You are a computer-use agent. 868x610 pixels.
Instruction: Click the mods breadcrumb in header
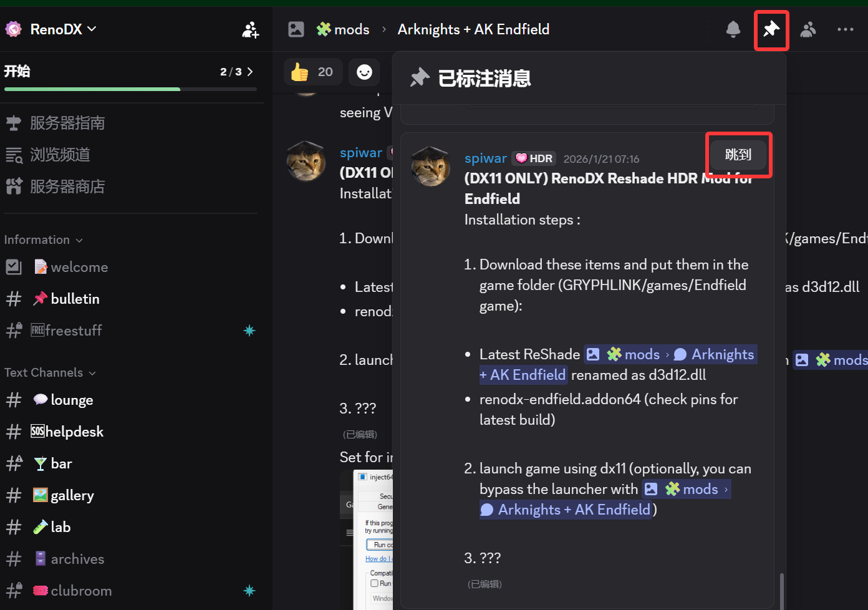351,29
